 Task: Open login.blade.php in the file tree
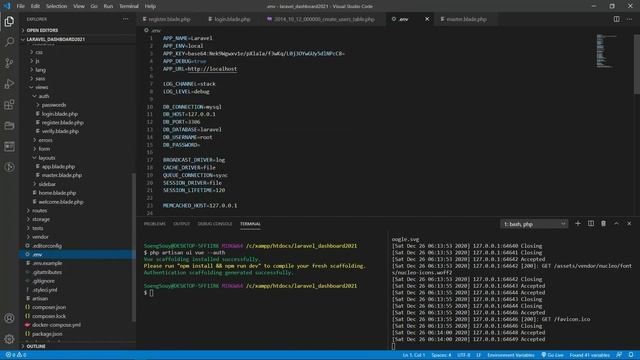point(60,114)
